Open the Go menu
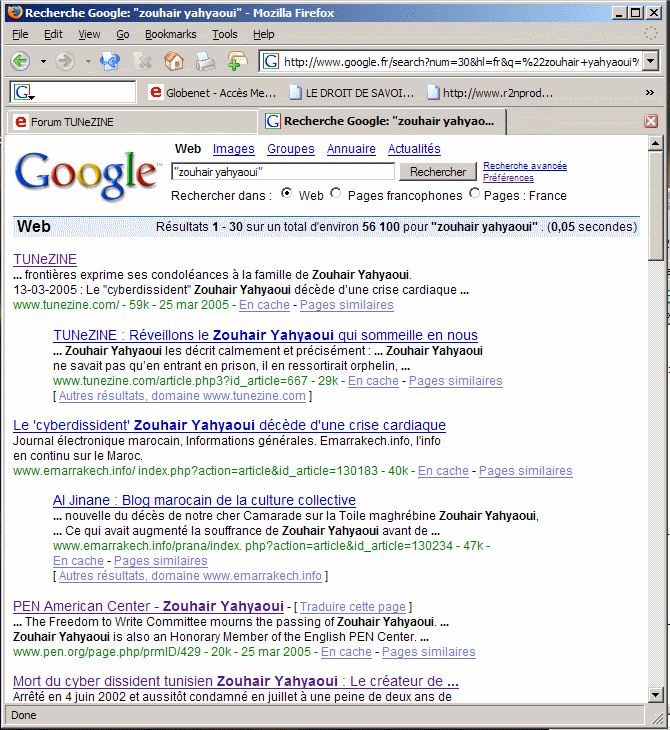The width and height of the screenshot is (670, 730). pos(122,34)
